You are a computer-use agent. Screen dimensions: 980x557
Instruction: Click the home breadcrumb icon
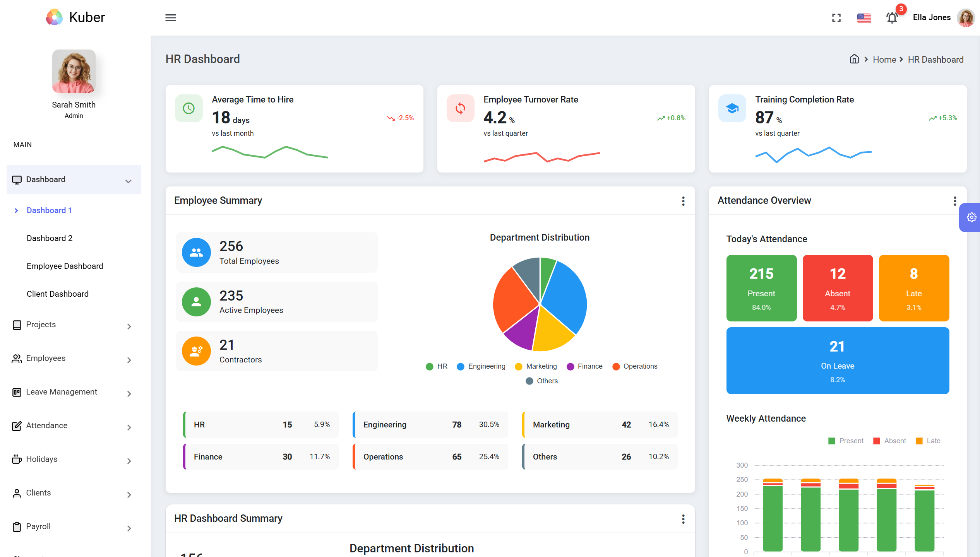coord(854,59)
